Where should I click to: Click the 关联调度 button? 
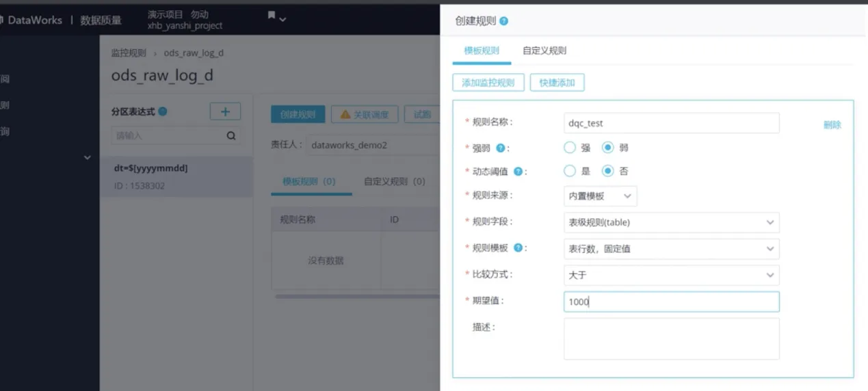[365, 115]
